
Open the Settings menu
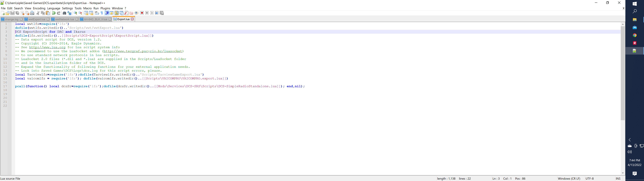pyautogui.click(x=67, y=8)
